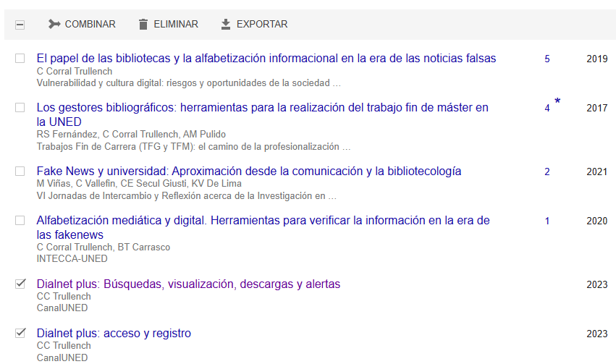This screenshot has width=616, height=364.
Task: Uncheck 'Dialnet plus: Búsquedas, visualización' article
Action: (x=20, y=284)
